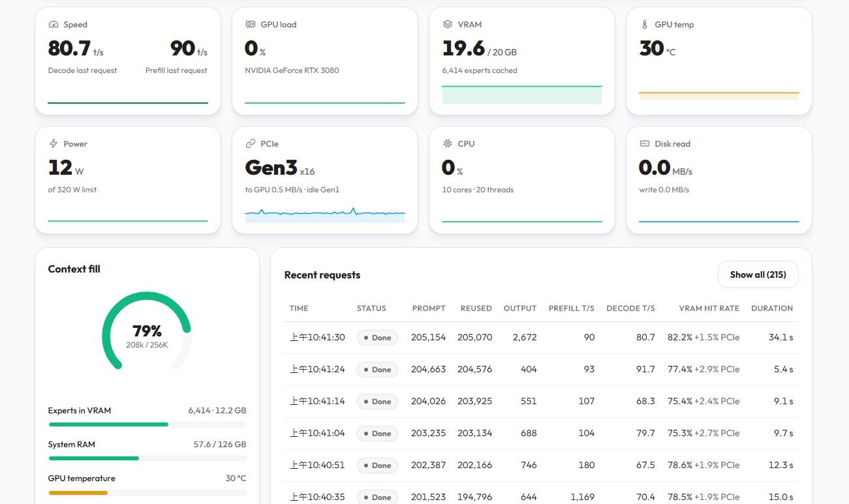The width and height of the screenshot is (849, 504).
Task: Open the Show all (215) requests list
Action: [758, 274]
